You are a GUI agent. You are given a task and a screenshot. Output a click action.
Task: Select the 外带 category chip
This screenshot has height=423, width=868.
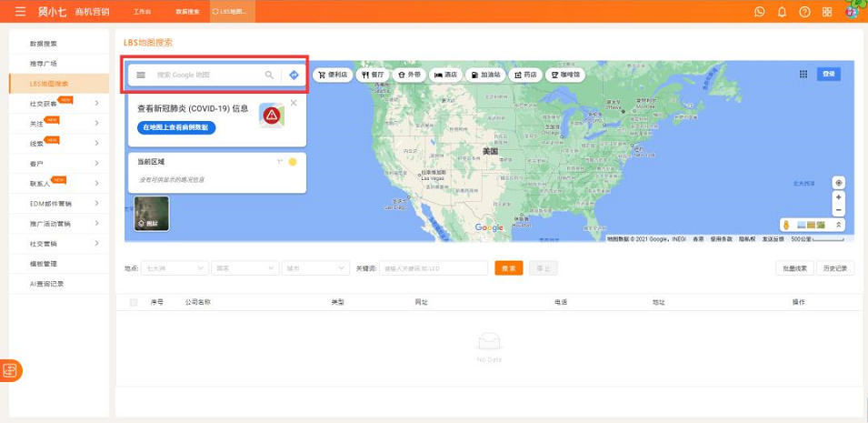point(409,75)
